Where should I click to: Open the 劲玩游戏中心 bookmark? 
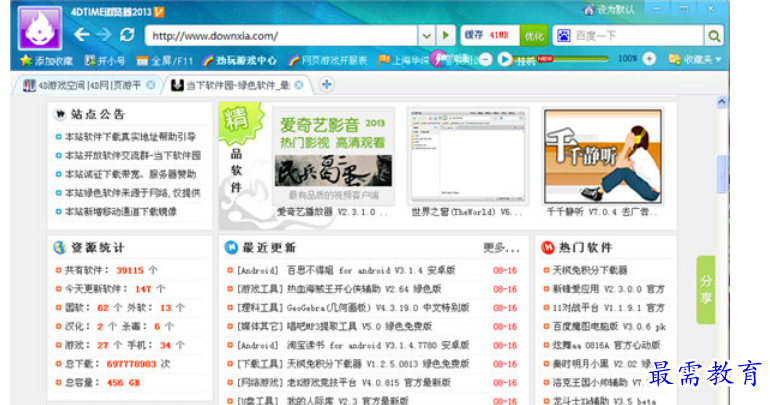coord(240,61)
